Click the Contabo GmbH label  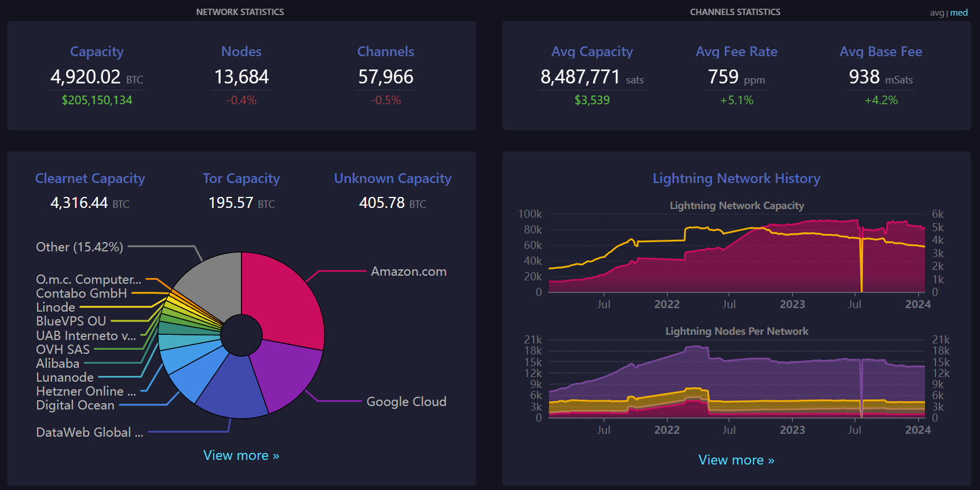pyautogui.click(x=82, y=293)
